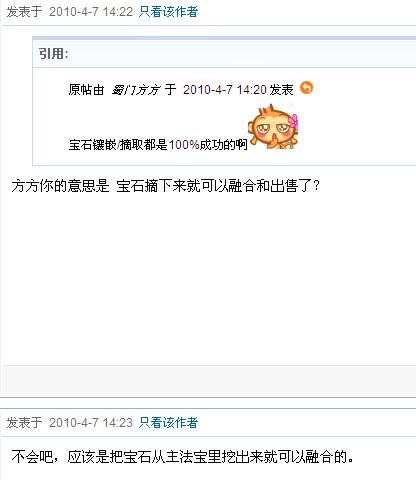This screenshot has height=480, width=416.
Task: Click the word 发表 beside the arrow icon
Action: click(282, 90)
